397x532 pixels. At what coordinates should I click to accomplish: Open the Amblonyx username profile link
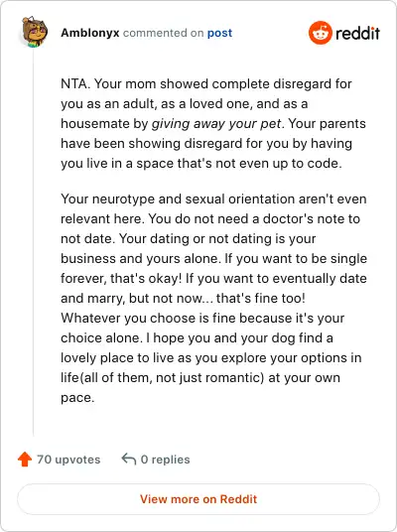tap(90, 33)
